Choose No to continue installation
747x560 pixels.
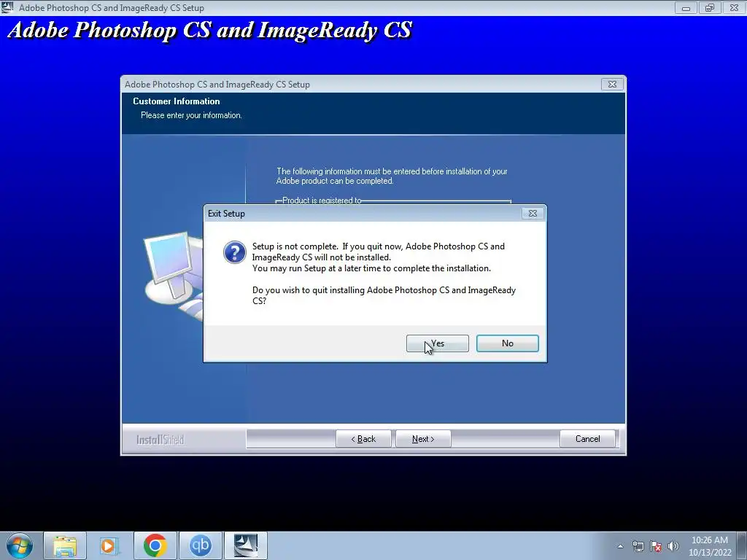click(508, 343)
